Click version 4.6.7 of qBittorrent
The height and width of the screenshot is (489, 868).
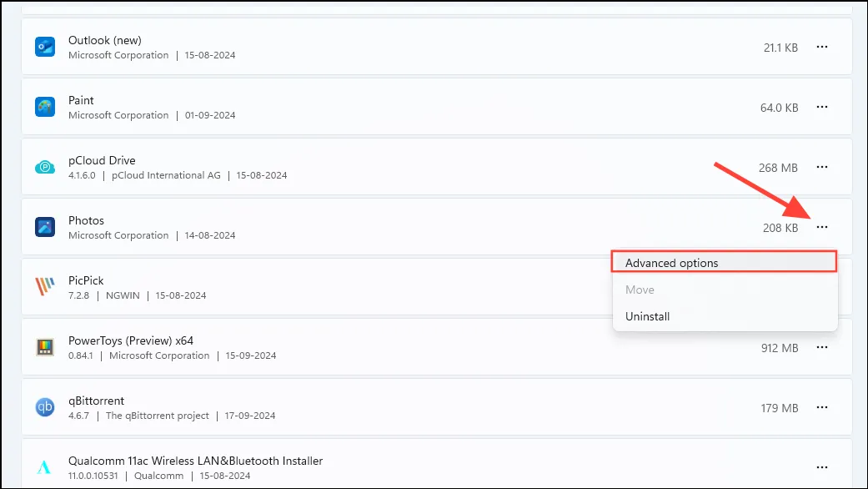[78, 416]
